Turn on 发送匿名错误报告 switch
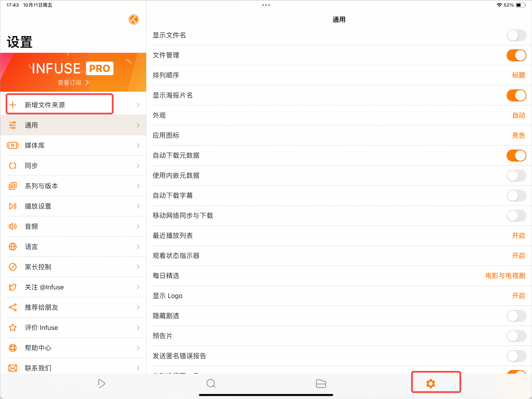Image resolution: width=532 pixels, height=399 pixels. point(516,356)
